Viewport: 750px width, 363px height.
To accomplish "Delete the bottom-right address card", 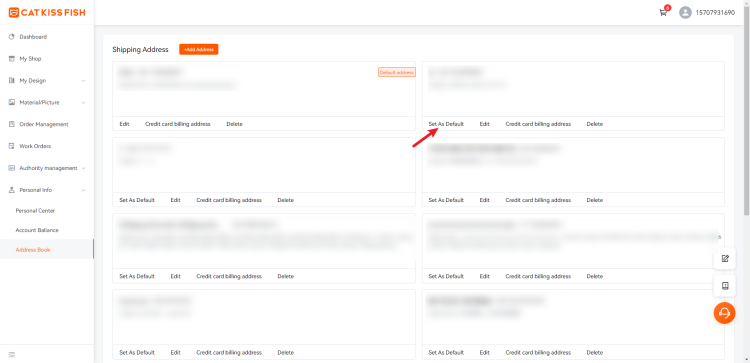I will tap(595, 352).
